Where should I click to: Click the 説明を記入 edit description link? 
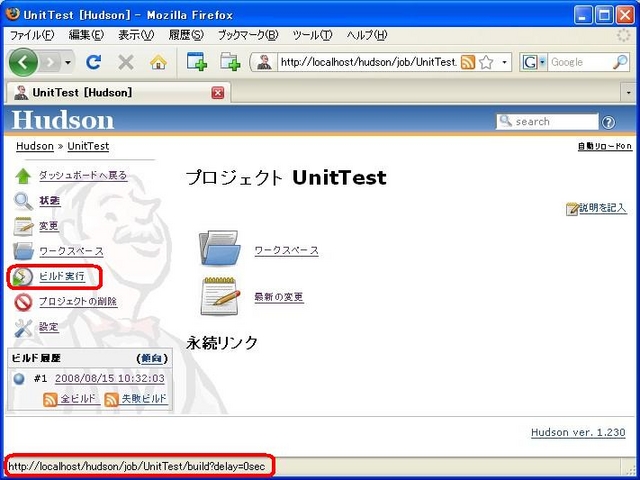click(602, 208)
